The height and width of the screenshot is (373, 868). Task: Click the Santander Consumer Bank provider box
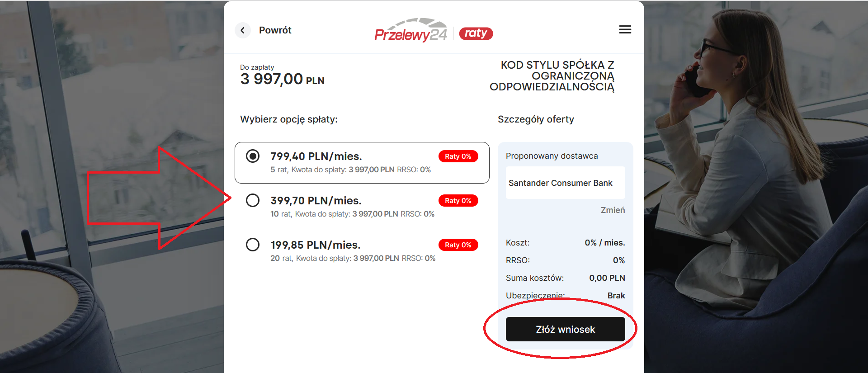[565, 183]
